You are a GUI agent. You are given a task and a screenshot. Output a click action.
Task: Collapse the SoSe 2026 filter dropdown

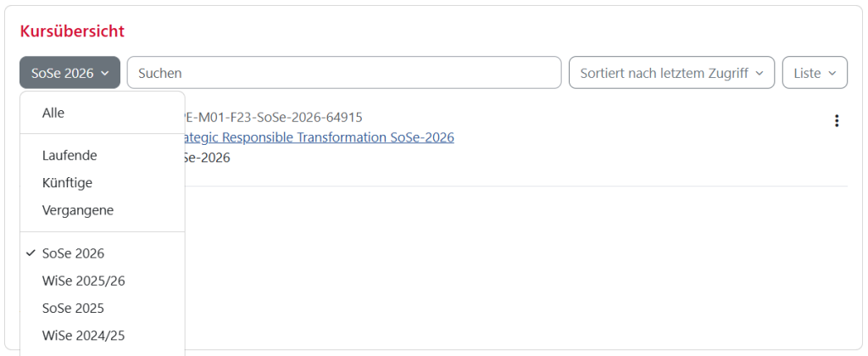pyautogui.click(x=70, y=73)
